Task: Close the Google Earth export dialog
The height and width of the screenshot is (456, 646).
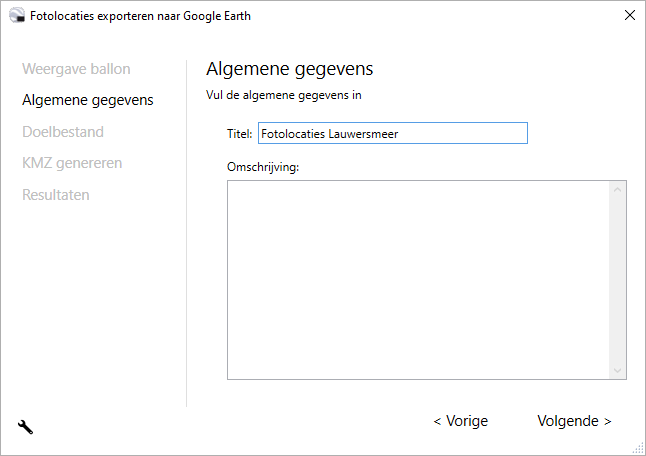Action: (x=629, y=16)
